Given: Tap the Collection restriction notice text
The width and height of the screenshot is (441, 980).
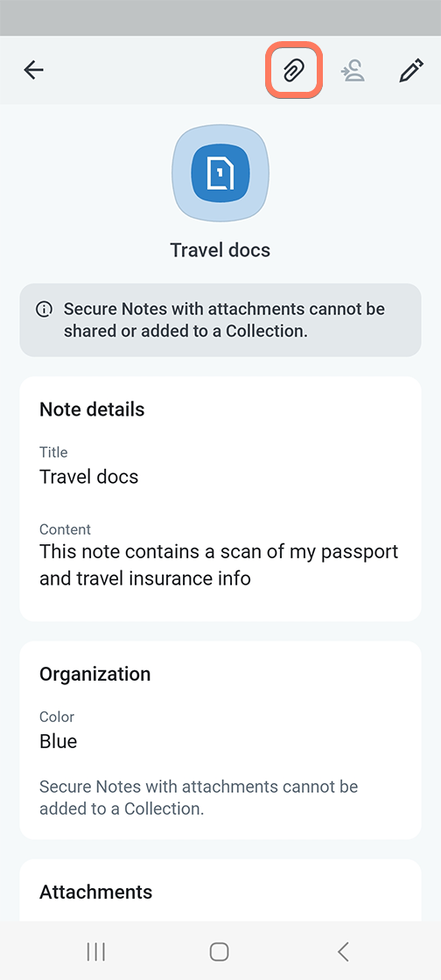Looking at the screenshot, I should click(199, 797).
